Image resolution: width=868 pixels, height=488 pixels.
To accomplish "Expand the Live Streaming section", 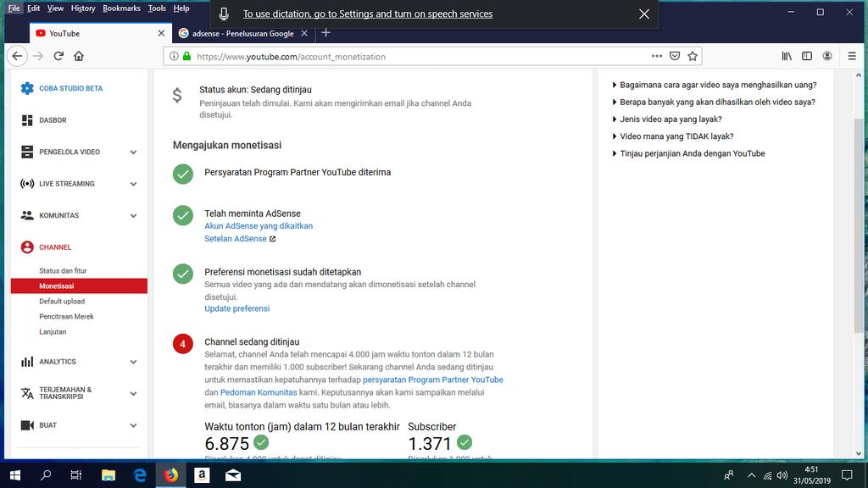I will 133,184.
